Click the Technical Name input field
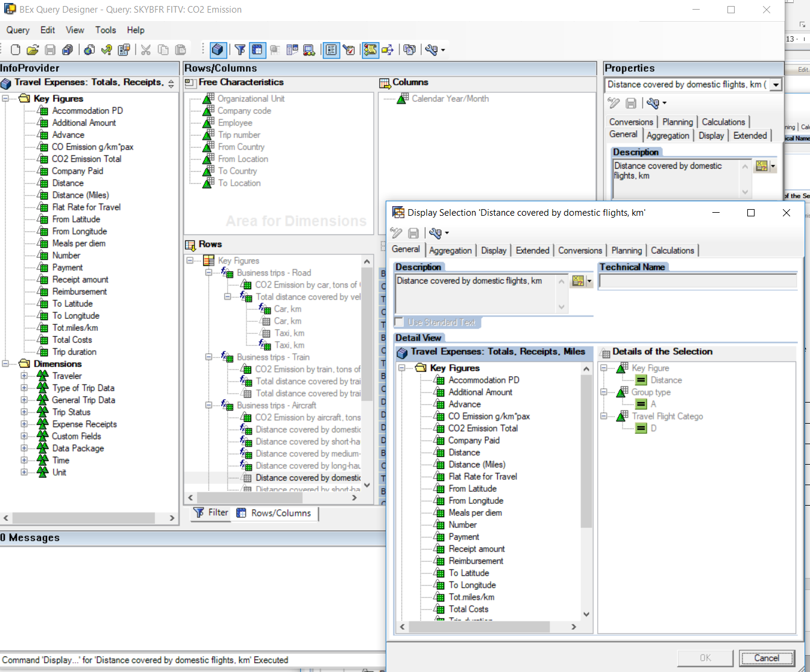 (x=698, y=281)
